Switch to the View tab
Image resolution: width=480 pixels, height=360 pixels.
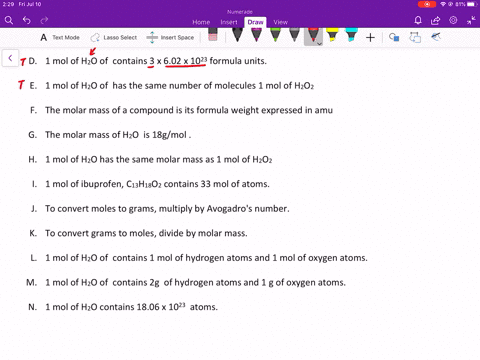(280, 22)
